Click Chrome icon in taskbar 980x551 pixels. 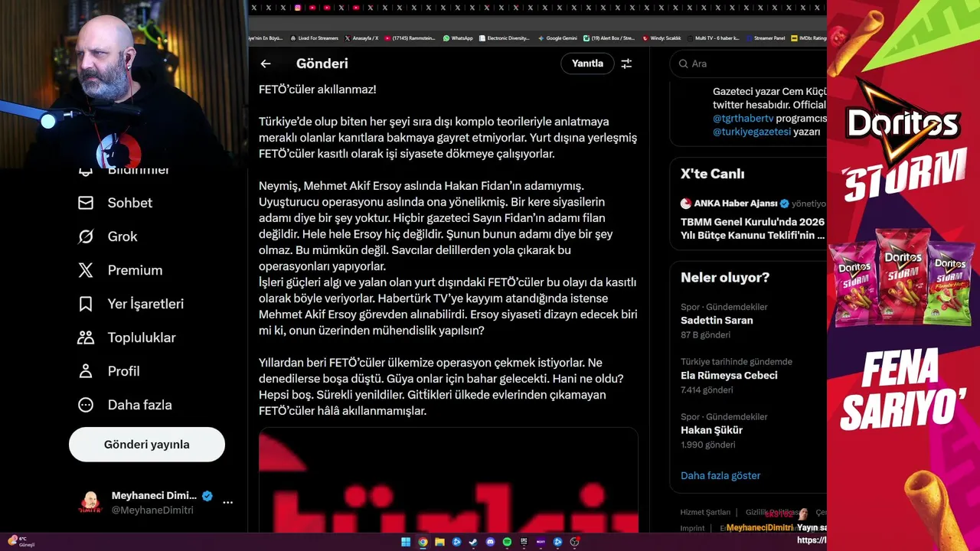click(x=423, y=542)
